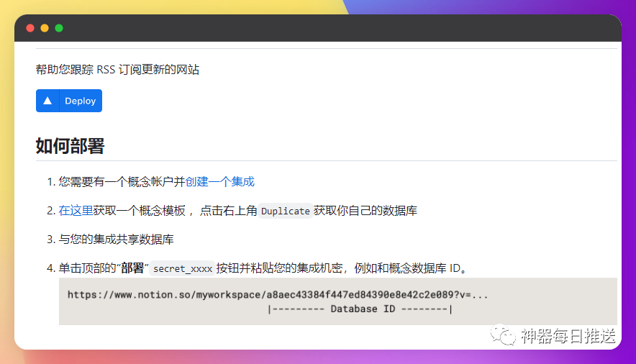This screenshot has height=364, width=636.
Task: Click the red close window button
Action: click(30, 28)
